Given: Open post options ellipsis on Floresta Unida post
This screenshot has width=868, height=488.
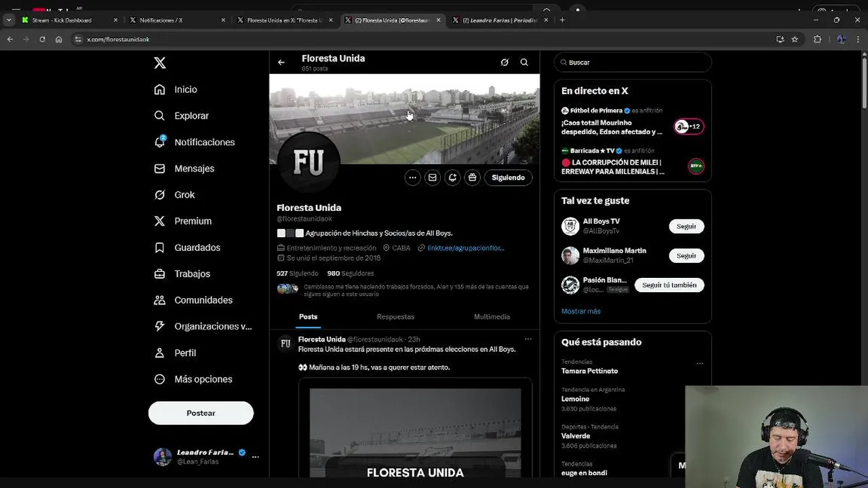Looking at the screenshot, I should click(528, 340).
